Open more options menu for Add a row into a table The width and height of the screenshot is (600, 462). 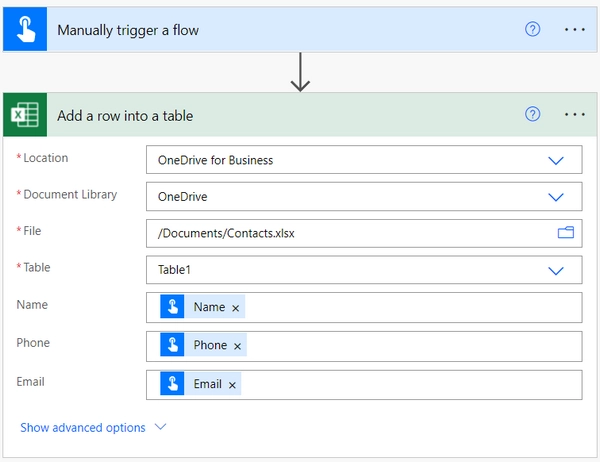tap(575, 114)
